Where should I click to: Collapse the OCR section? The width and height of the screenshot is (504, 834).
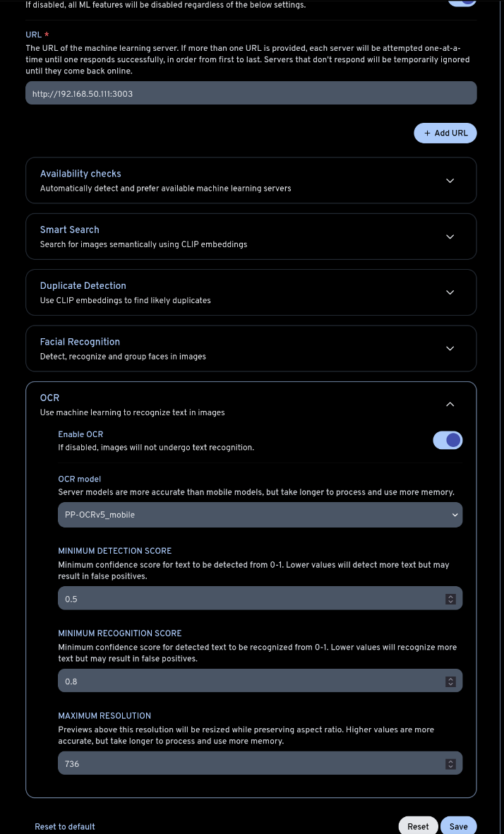tap(450, 405)
